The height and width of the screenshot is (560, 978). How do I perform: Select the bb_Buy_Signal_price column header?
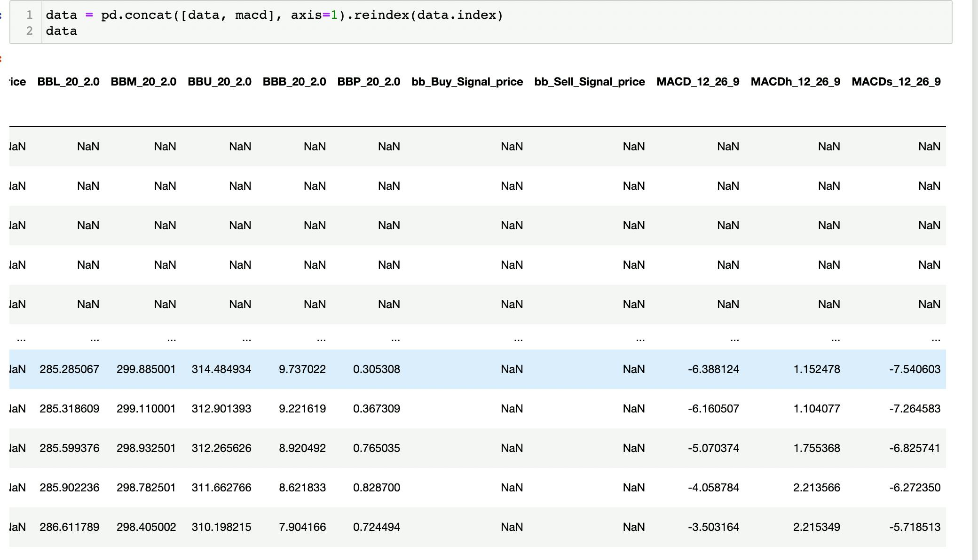point(467,82)
